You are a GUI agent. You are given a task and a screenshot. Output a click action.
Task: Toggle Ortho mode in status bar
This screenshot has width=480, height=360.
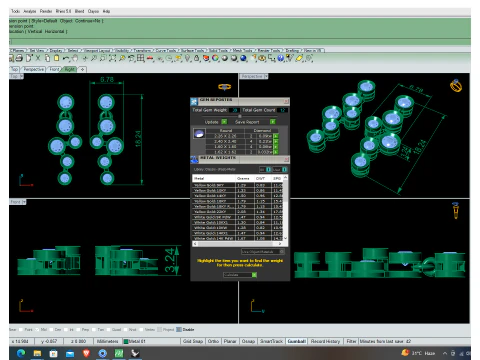pyautogui.click(x=213, y=341)
